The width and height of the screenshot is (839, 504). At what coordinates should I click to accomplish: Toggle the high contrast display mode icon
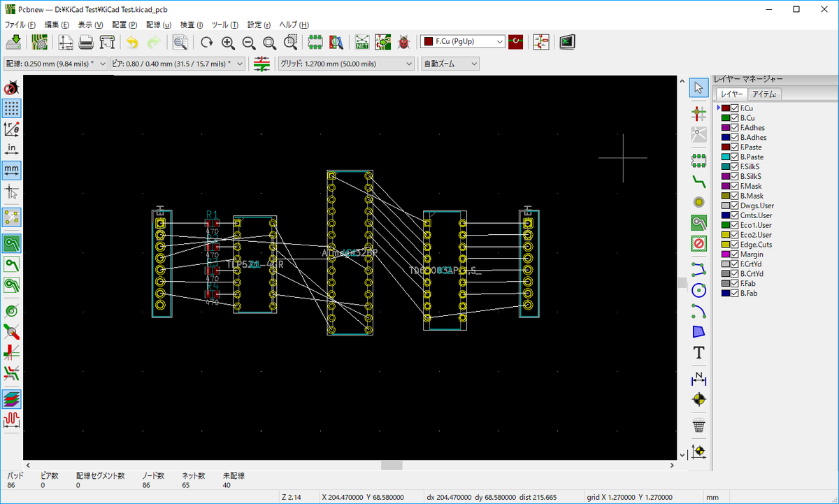tap(12, 399)
